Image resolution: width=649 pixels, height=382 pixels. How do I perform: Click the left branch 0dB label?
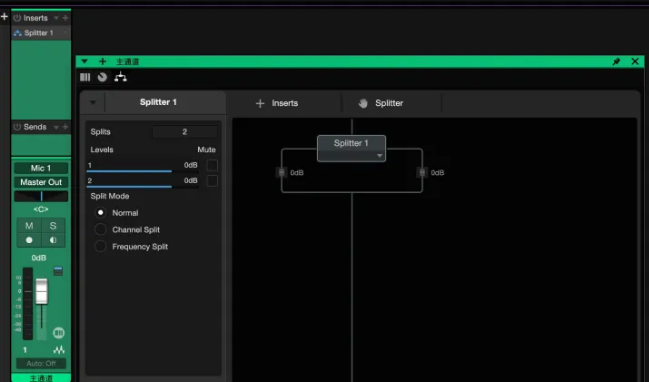pos(297,173)
